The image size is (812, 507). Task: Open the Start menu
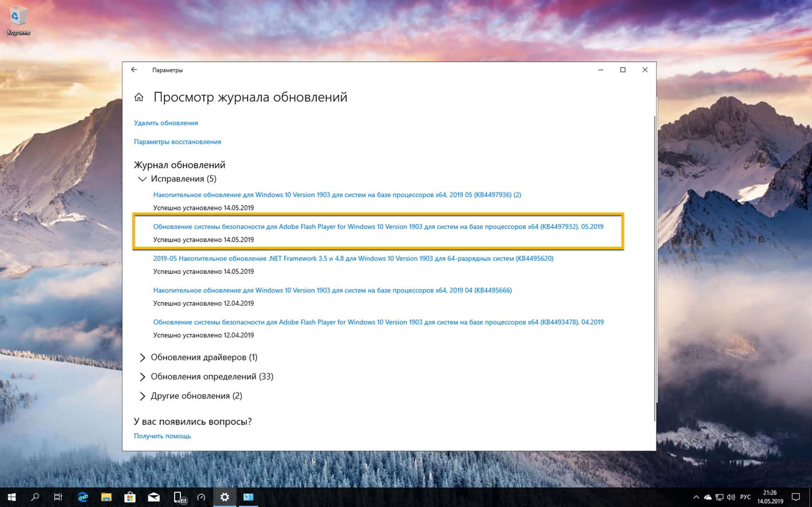click(11, 497)
